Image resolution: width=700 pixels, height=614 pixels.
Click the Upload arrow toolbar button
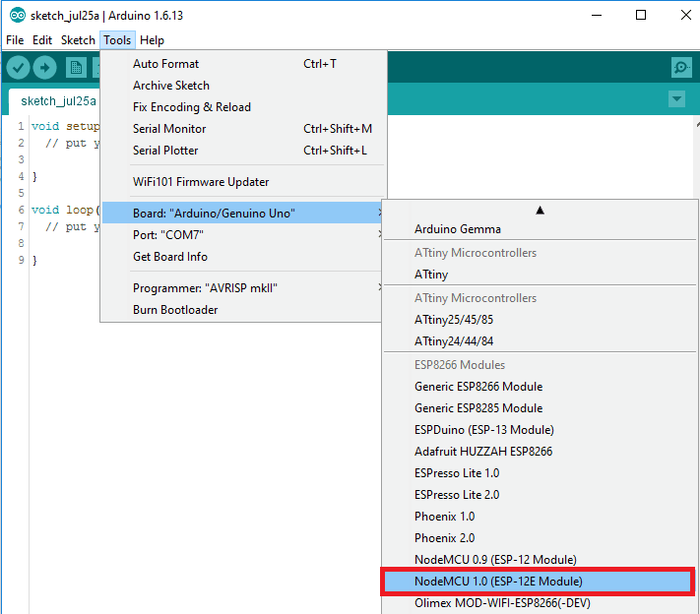(44, 68)
